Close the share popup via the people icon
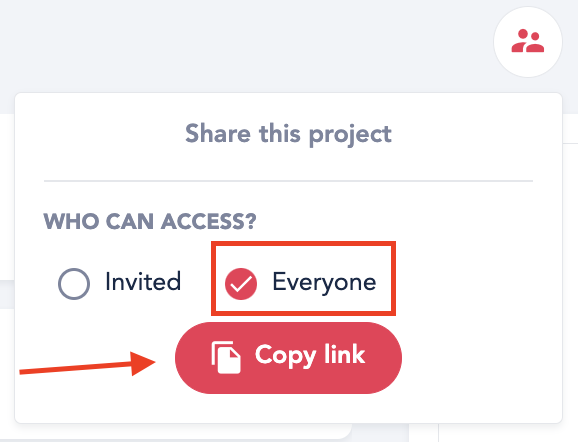 [x=527, y=42]
